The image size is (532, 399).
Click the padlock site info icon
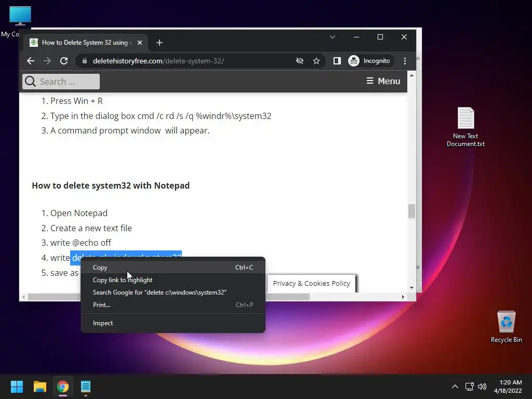pyautogui.click(x=85, y=61)
